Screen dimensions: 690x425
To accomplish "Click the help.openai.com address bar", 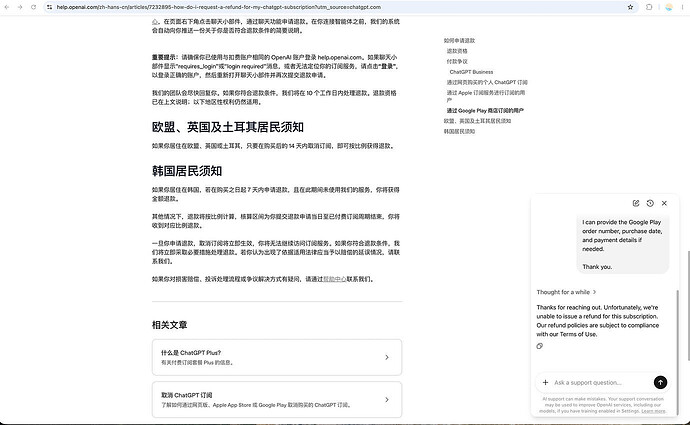I will point(339,7).
